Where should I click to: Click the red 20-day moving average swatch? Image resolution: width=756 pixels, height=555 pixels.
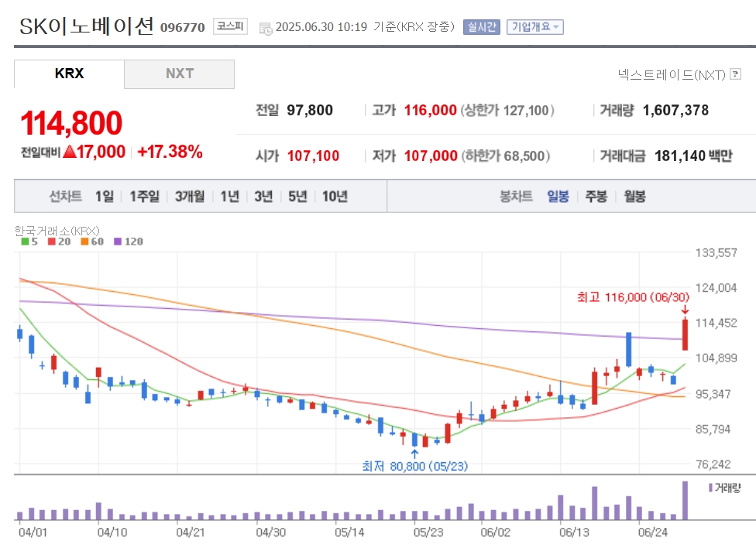[x=52, y=242]
